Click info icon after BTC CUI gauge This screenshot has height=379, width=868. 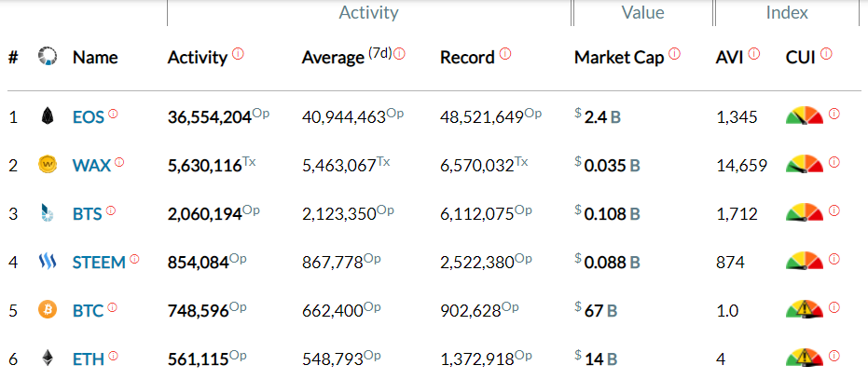pos(834,307)
